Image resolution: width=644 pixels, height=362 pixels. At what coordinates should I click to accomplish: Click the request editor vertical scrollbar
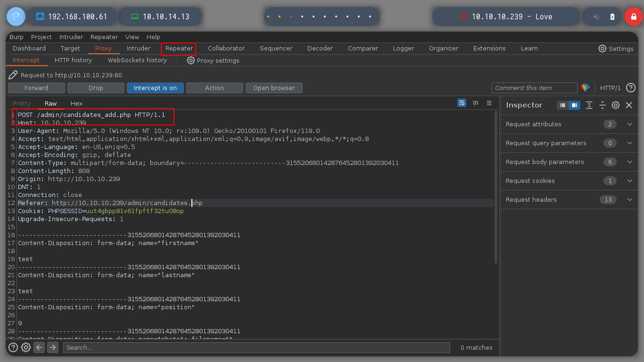pos(495,187)
